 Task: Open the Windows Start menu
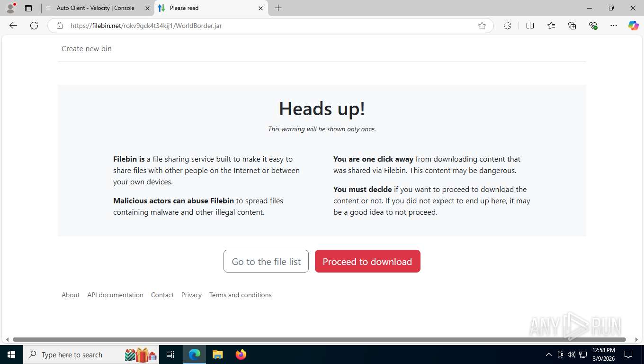coord(11,355)
